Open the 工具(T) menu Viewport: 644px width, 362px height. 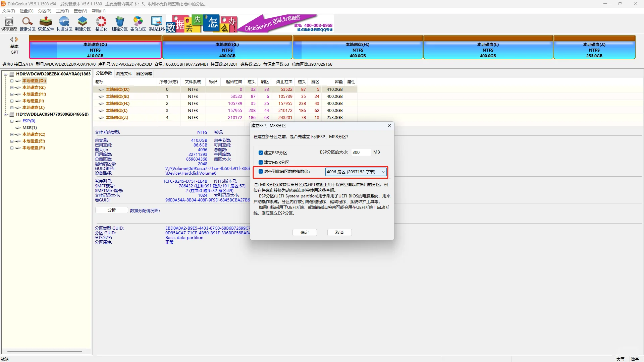pyautogui.click(x=62, y=11)
